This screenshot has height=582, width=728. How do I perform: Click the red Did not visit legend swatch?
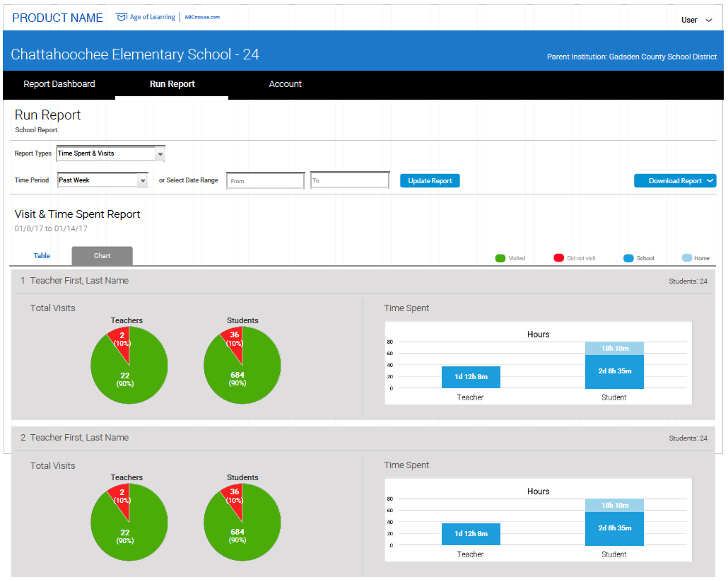pos(558,258)
